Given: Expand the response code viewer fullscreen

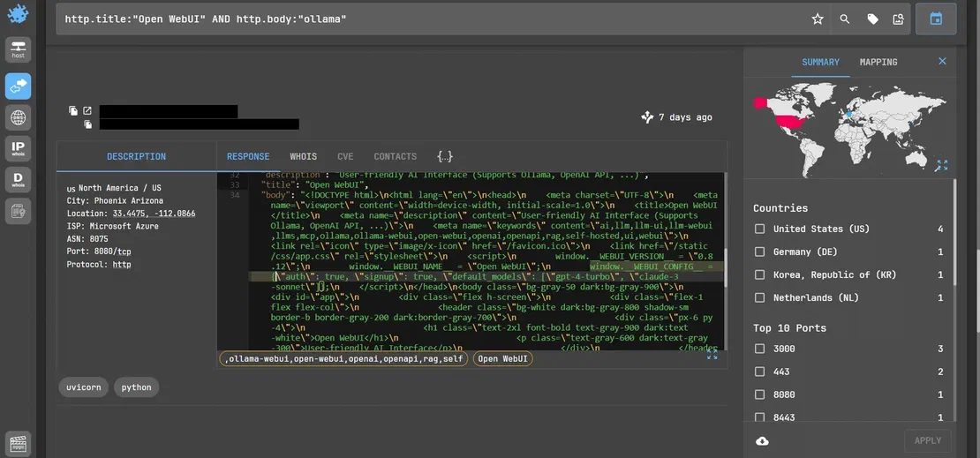Looking at the screenshot, I should pyautogui.click(x=712, y=354).
